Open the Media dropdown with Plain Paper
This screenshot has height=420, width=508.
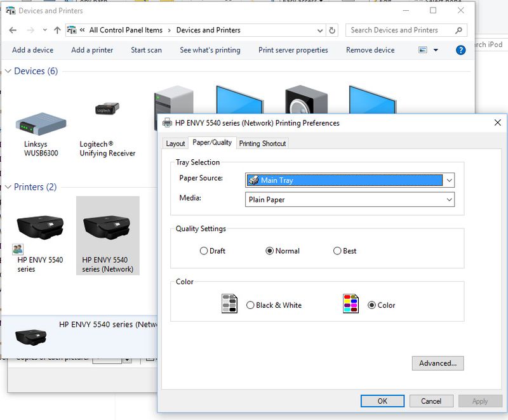350,200
